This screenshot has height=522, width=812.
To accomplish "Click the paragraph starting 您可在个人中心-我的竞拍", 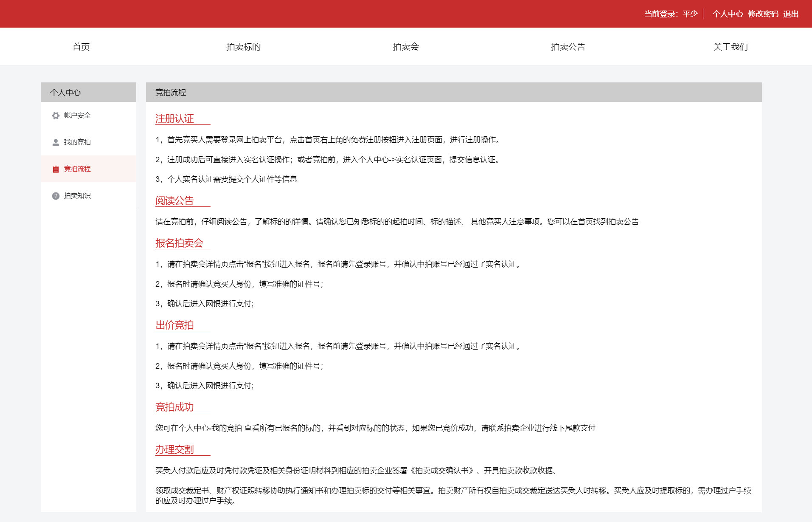I will click(x=375, y=428).
